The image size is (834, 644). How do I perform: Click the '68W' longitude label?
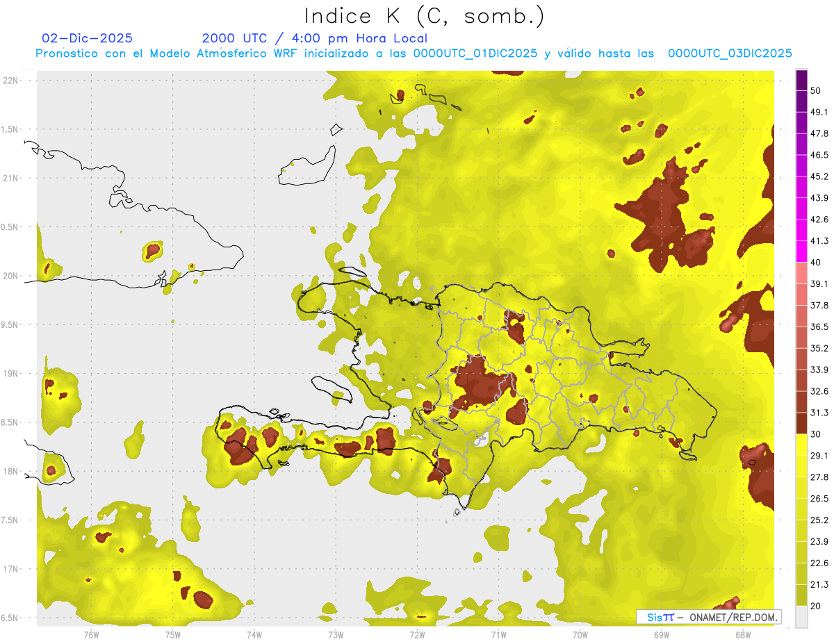pos(742,634)
